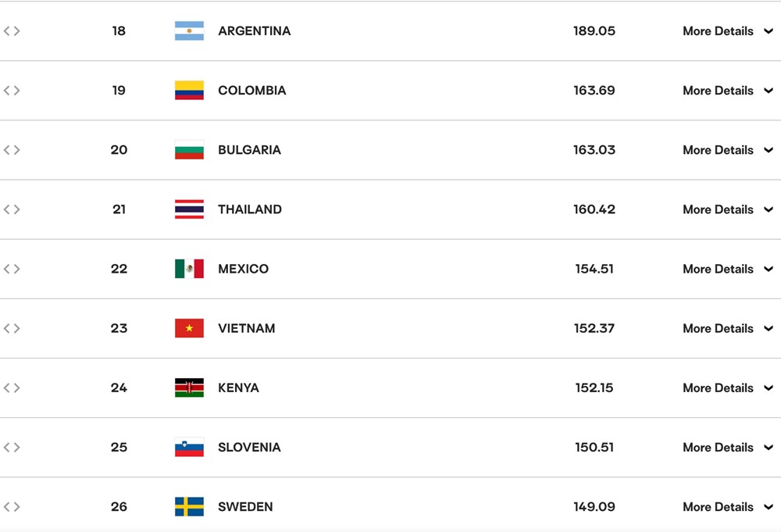Click the Kenya flag icon
The width and height of the screenshot is (781, 532).
pos(189,387)
